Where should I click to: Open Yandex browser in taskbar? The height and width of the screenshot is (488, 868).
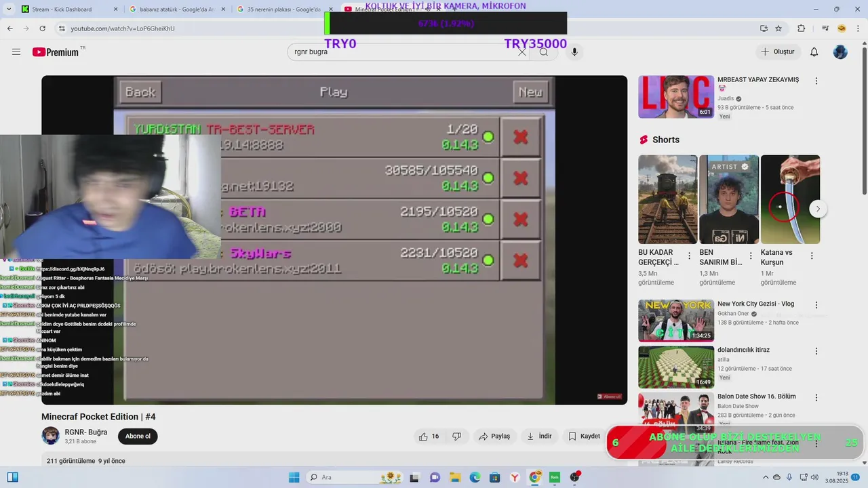[x=515, y=477]
